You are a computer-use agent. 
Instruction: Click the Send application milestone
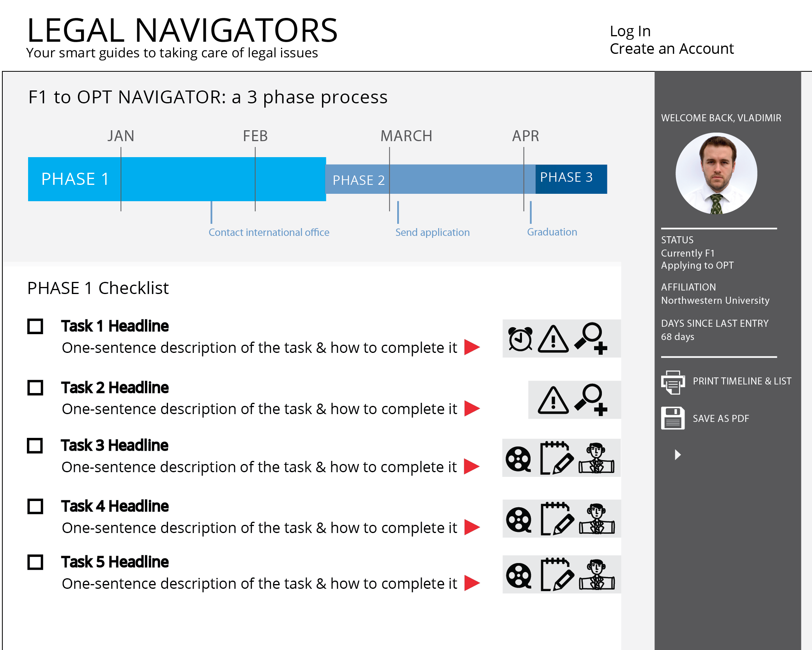432,232
